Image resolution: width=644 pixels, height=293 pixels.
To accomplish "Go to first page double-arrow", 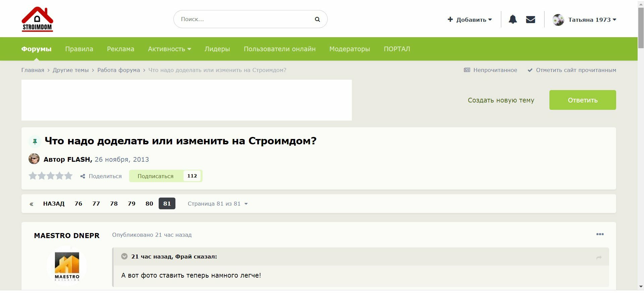I will tap(31, 204).
